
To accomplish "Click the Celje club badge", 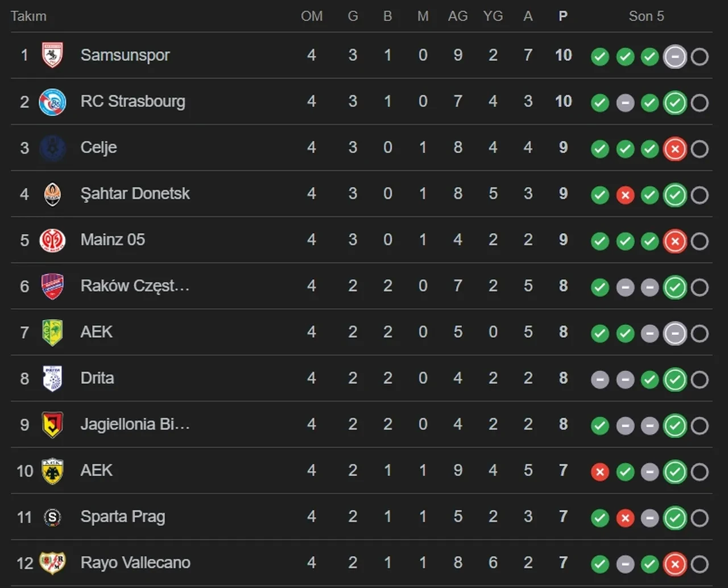I will [x=53, y=148].
